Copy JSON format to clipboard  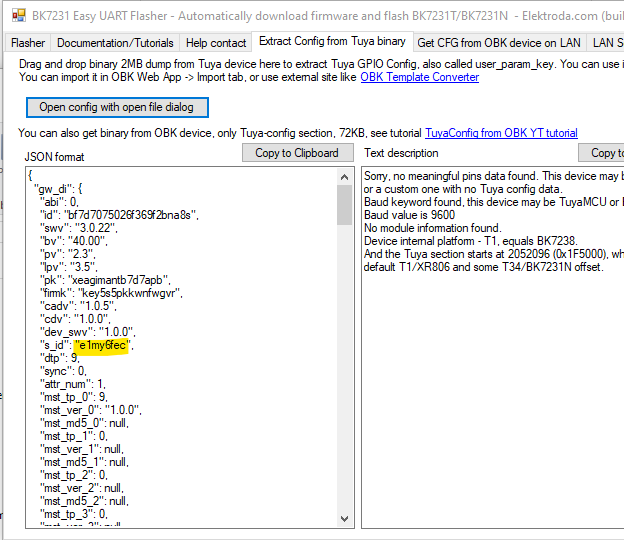[x=297, y=153]
